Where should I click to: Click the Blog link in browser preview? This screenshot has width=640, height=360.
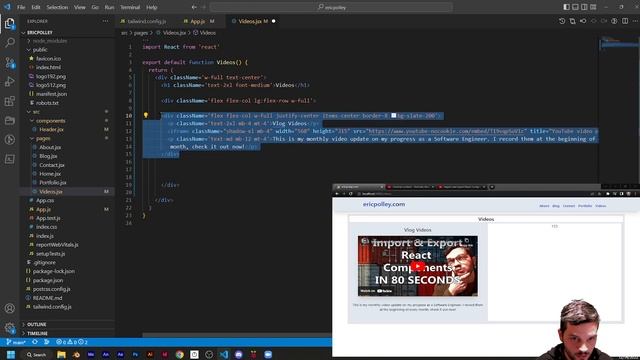coord(556,206)
